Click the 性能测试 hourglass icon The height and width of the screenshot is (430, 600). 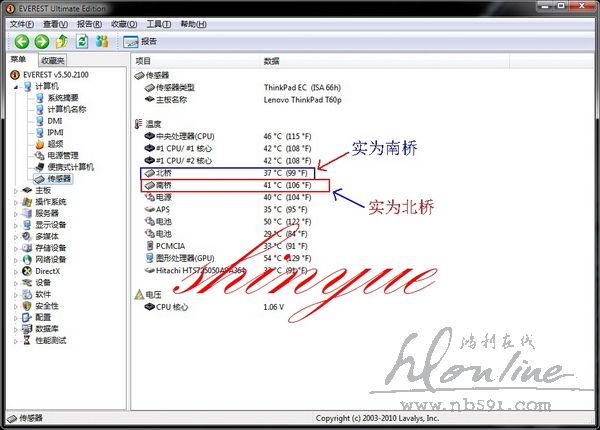point(27,340)
